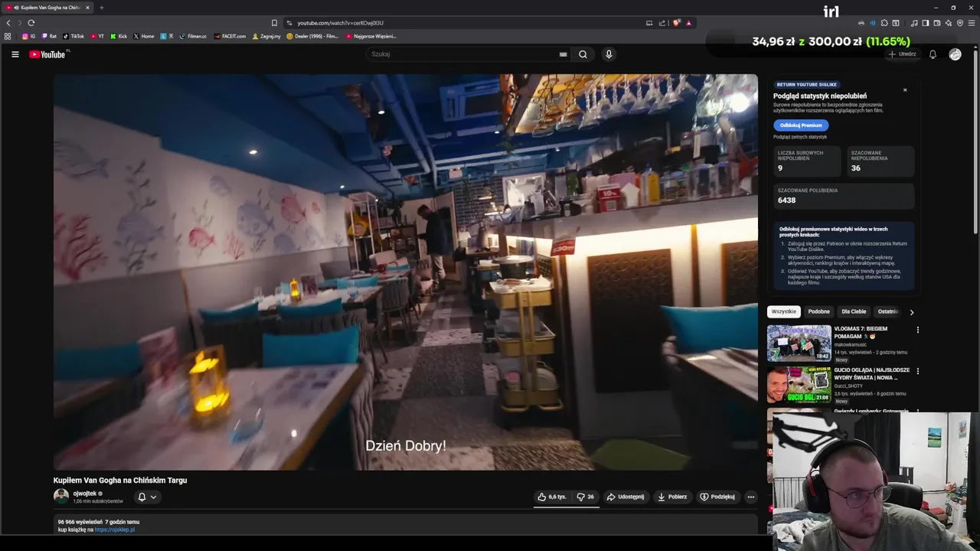Viewport: 980px width, 551px height.
Task: Open the browser extensions puzzle icon
Action: 884,23
